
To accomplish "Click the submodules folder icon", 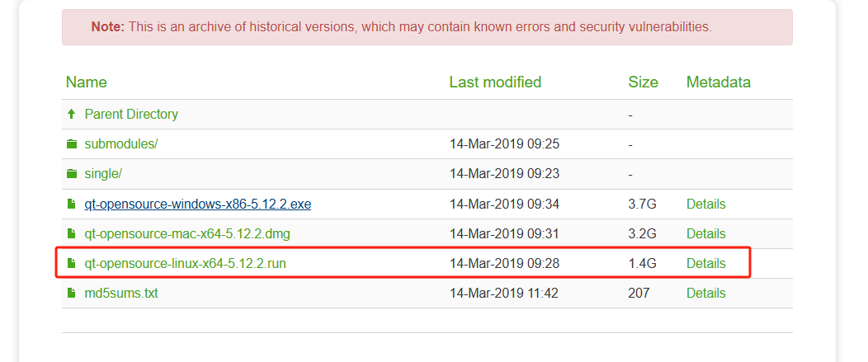I will point(72,144).
